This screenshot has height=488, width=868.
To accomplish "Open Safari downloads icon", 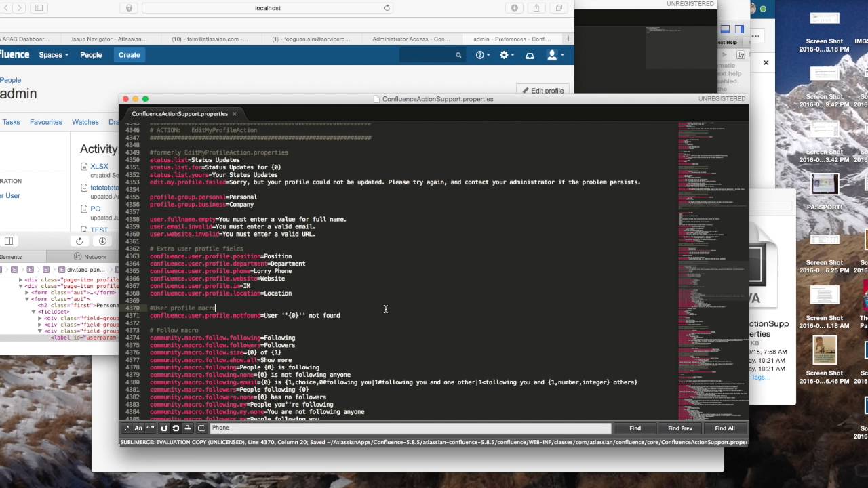I will pos(515,8).
